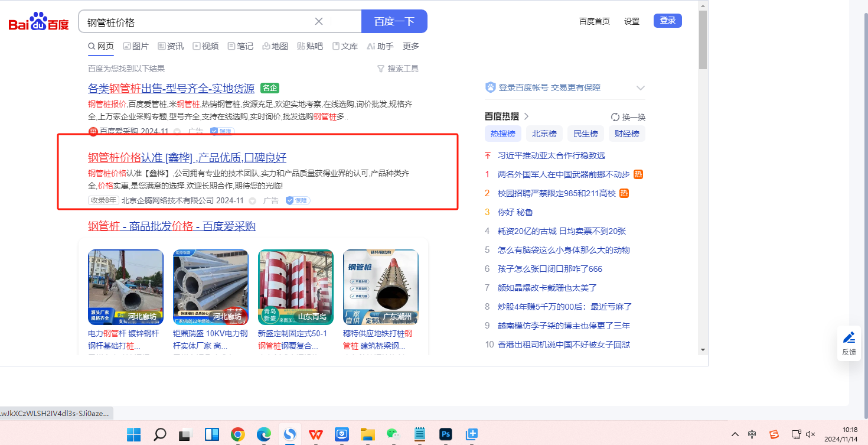The image size is (868, 445).
Task: Open hot topic 你好 秘鲁
Action: pyautogui.click(x=515, y=212)
